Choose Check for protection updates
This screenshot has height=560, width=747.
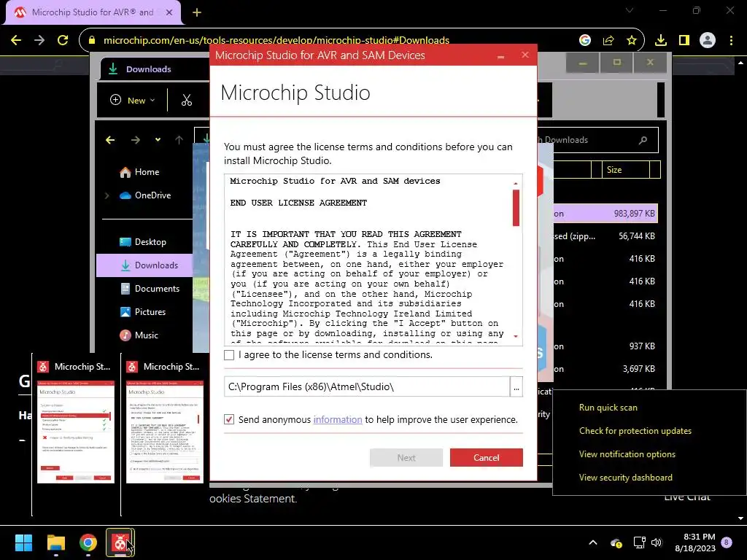635,431
